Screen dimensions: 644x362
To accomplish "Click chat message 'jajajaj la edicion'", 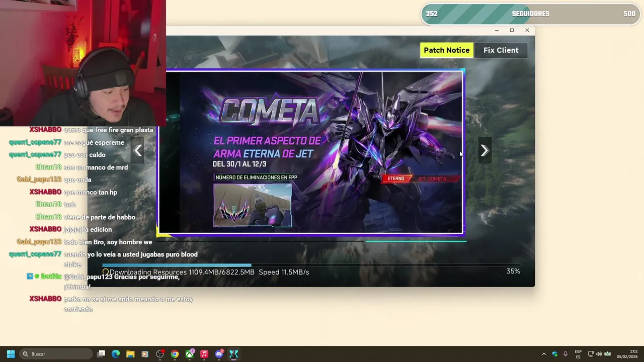I will pyautogui.click(x=88, y=229).
